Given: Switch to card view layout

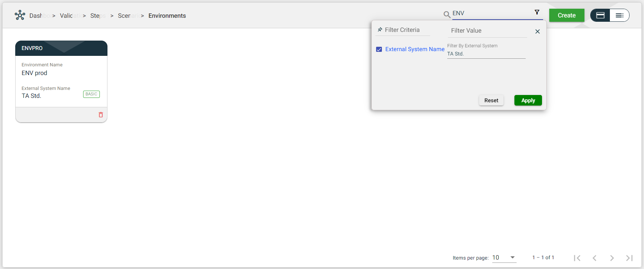Looking at the screenshot, I should (x=600, y=15).
